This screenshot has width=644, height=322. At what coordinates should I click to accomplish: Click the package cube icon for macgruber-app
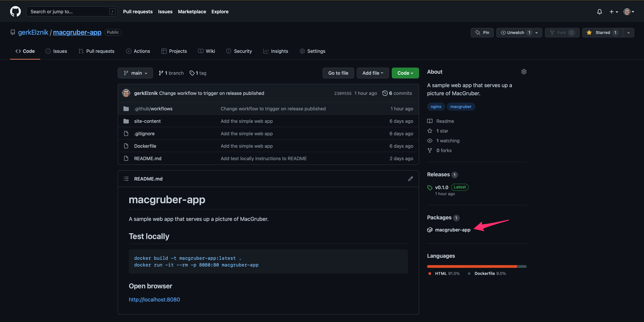(x=429, y=230)
